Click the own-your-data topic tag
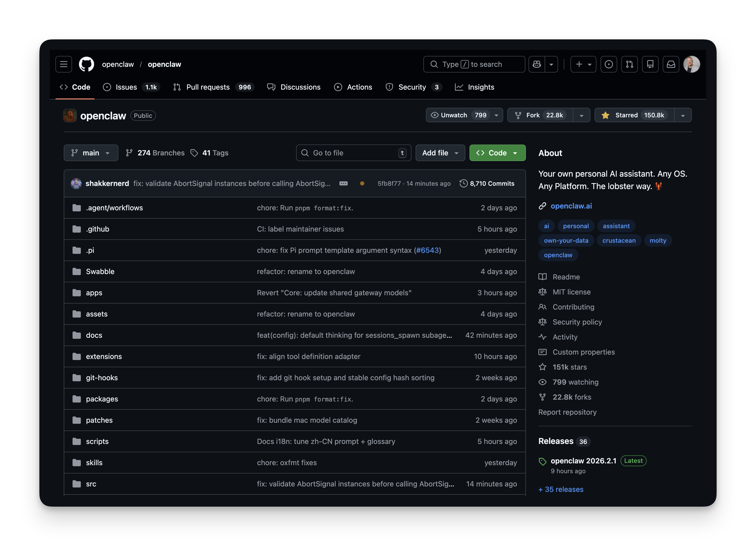 click(x=566, y=240)
